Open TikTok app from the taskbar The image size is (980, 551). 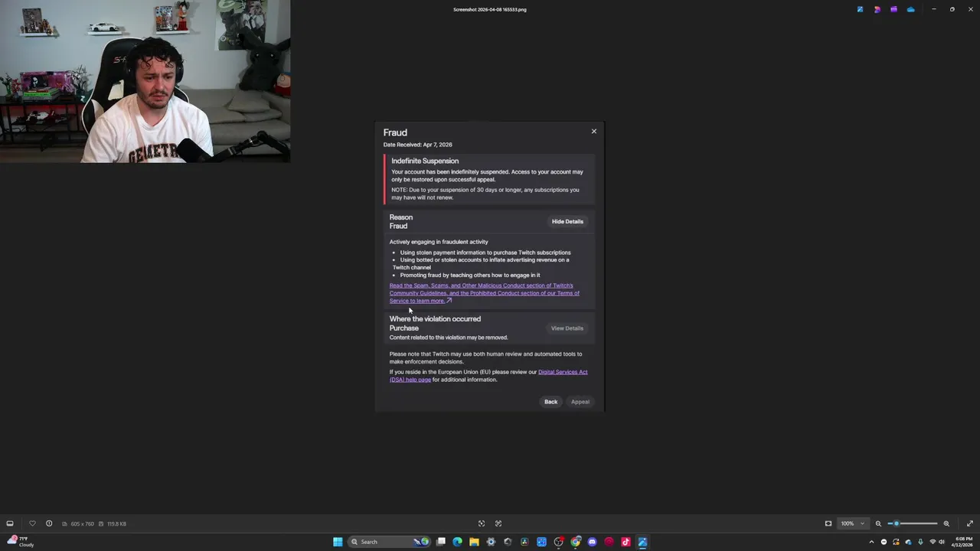click(626, 542)
